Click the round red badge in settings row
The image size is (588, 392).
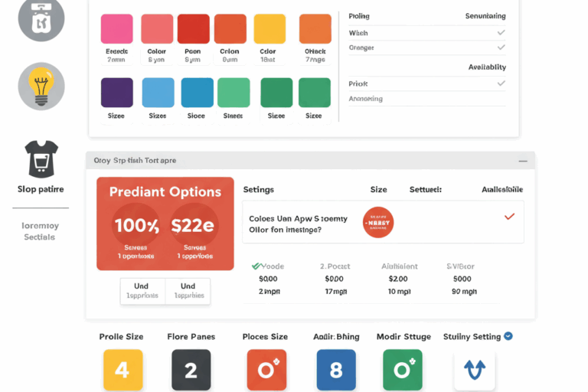pos(378,223)
